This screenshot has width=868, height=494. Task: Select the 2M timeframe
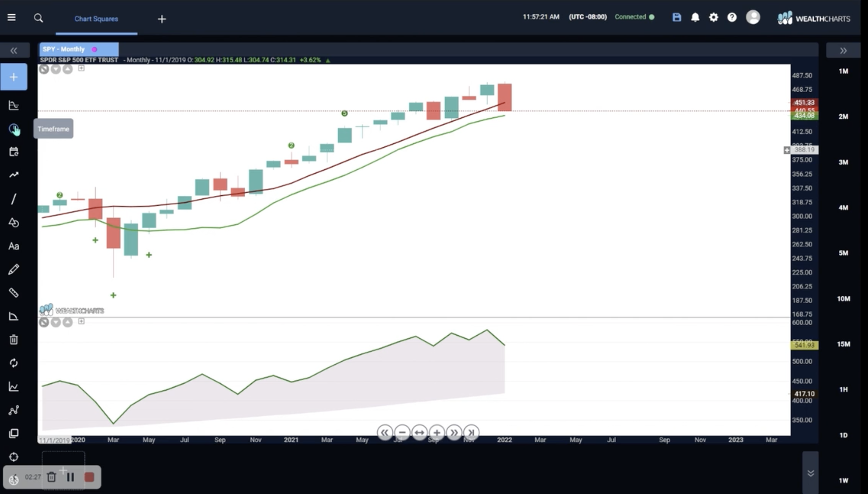pos(843,116)
